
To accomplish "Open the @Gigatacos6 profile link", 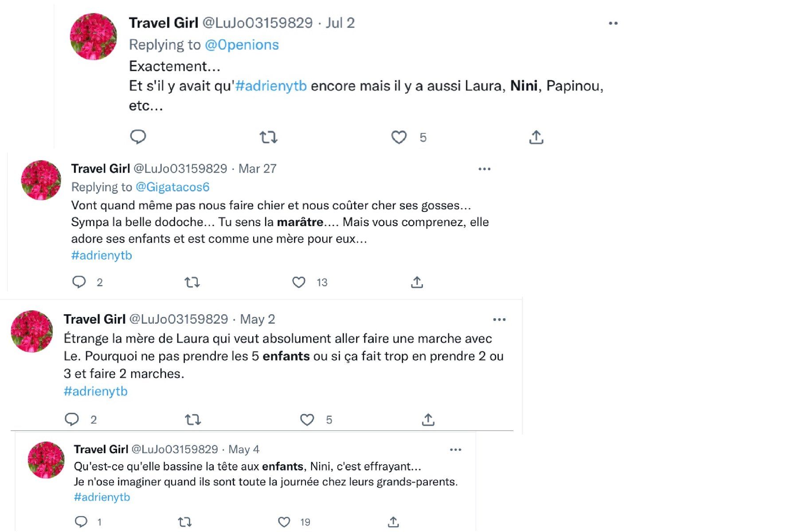I will [172, 187].
